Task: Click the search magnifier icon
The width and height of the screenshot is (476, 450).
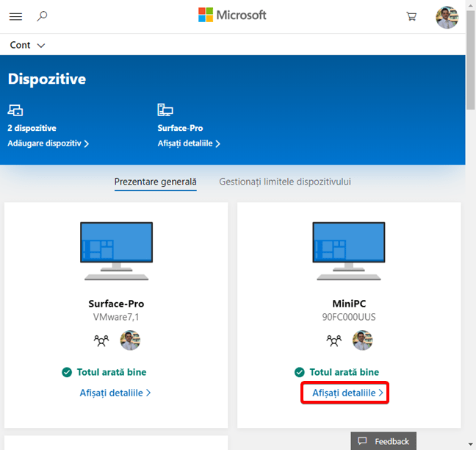Action: coord(42,16)
